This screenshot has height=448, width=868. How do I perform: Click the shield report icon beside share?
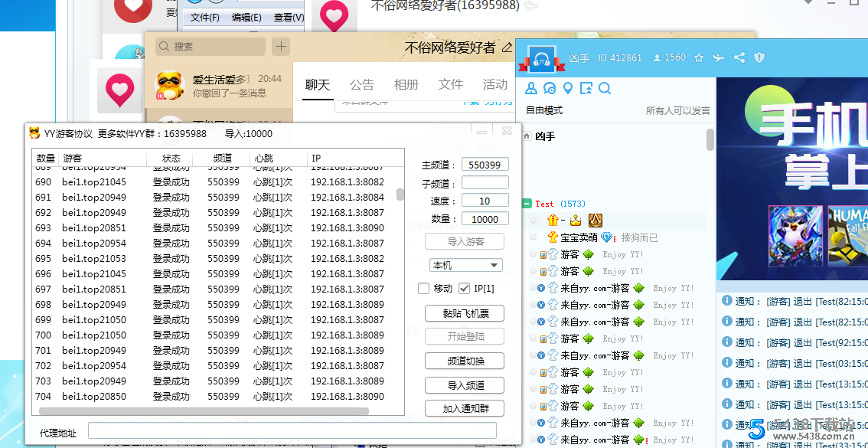pos(758,57)
